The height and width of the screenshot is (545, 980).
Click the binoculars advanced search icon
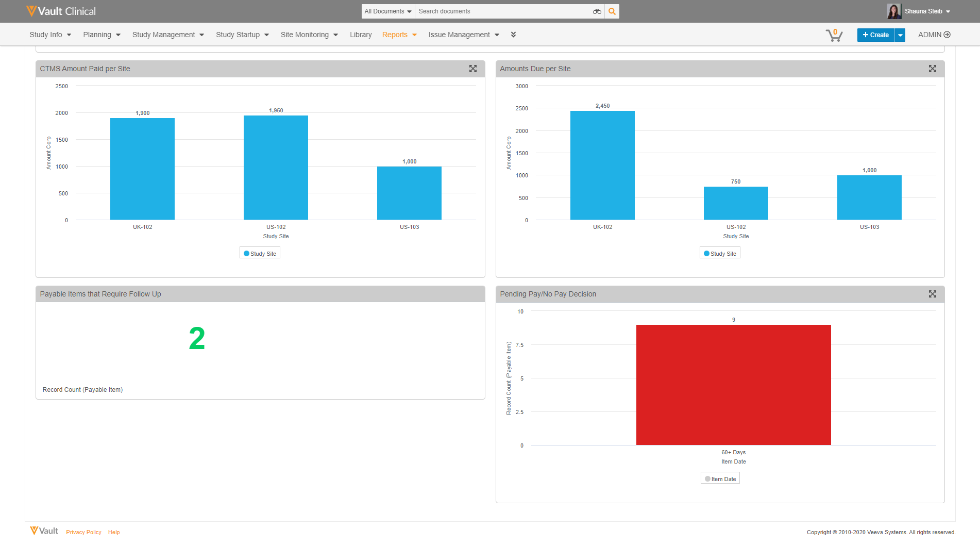pyautogui.click(x=597, y=11)
